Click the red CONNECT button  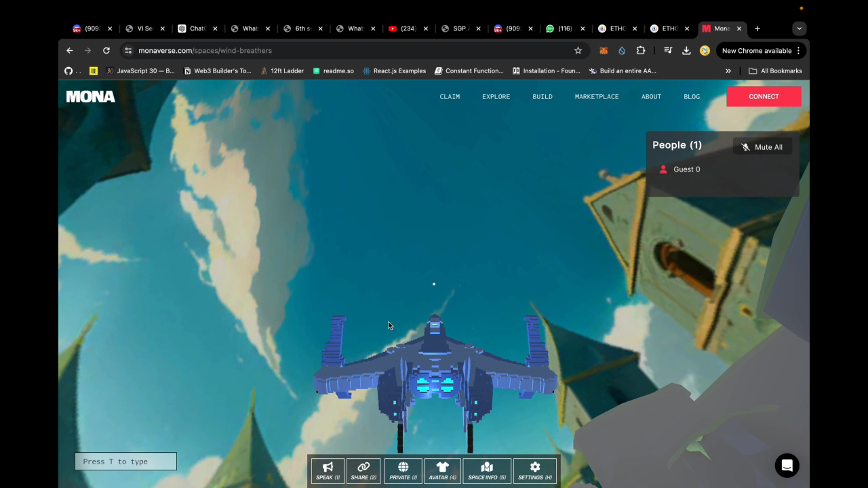[x=764, y=96]
